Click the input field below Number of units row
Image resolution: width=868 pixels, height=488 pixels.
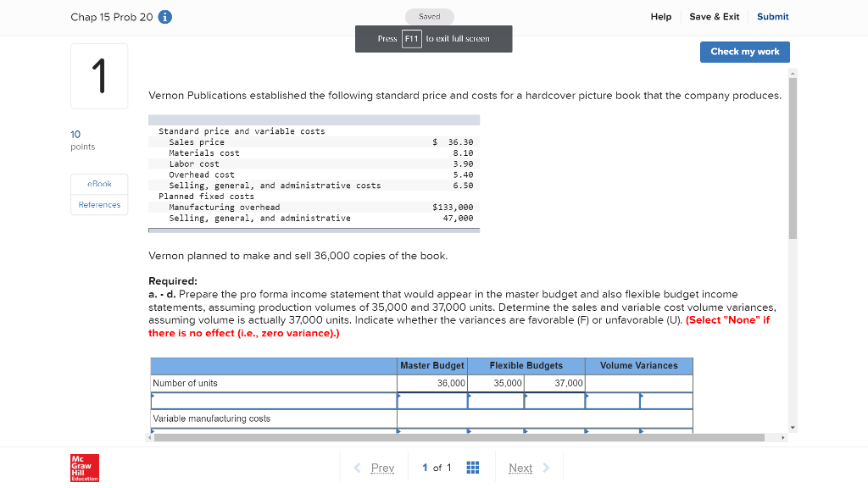click(271, 400)
